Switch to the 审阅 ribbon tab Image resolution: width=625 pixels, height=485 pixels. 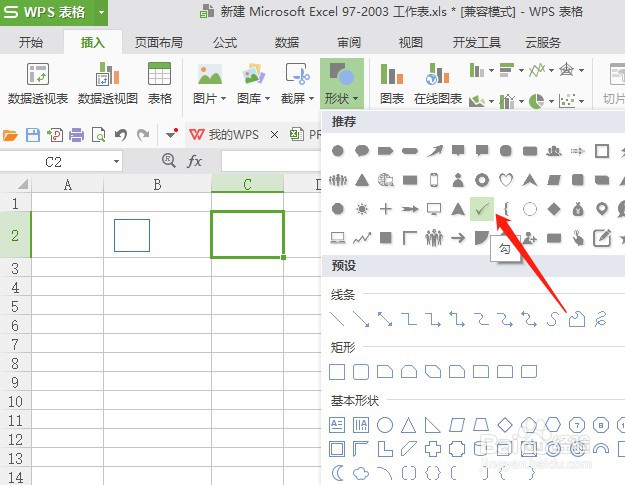(349, 42)
